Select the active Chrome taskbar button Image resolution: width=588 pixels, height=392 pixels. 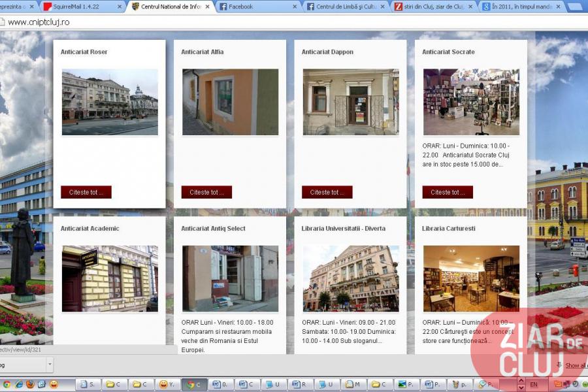(194, 384)
